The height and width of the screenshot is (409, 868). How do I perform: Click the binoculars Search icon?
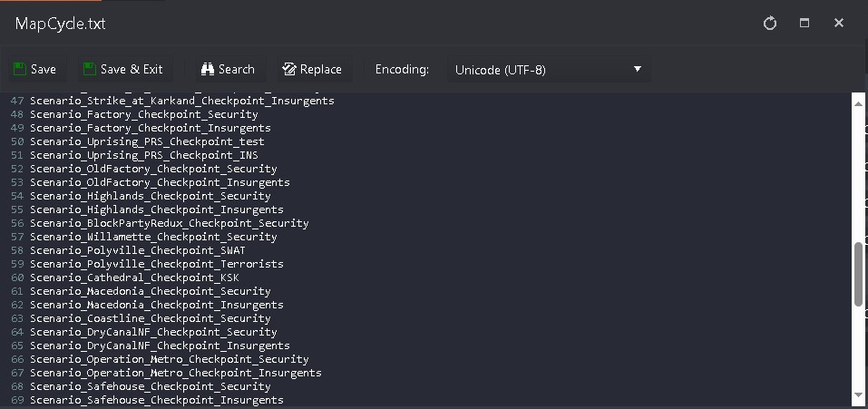click(x=208, y=69)
